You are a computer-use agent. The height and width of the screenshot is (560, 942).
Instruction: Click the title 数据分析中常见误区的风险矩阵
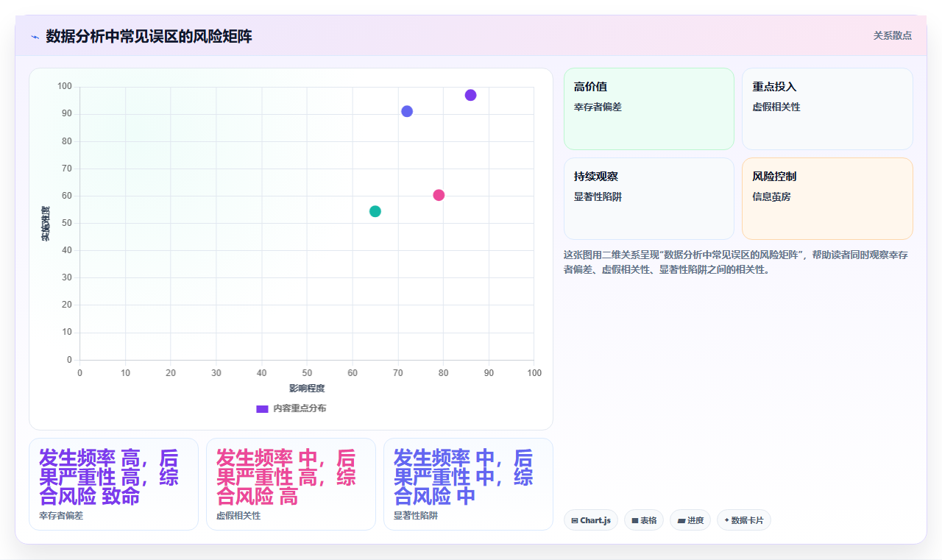pyautogui.click(x=149, y=36)
